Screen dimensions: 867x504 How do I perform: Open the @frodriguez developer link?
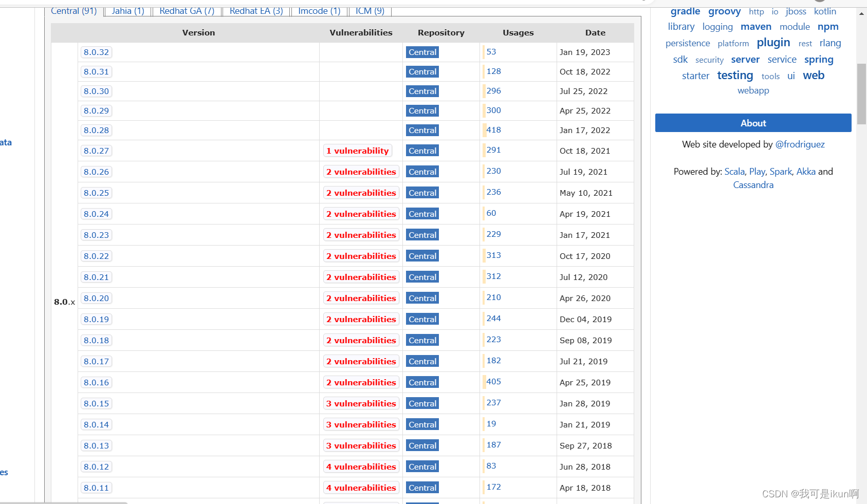point(800,144)
